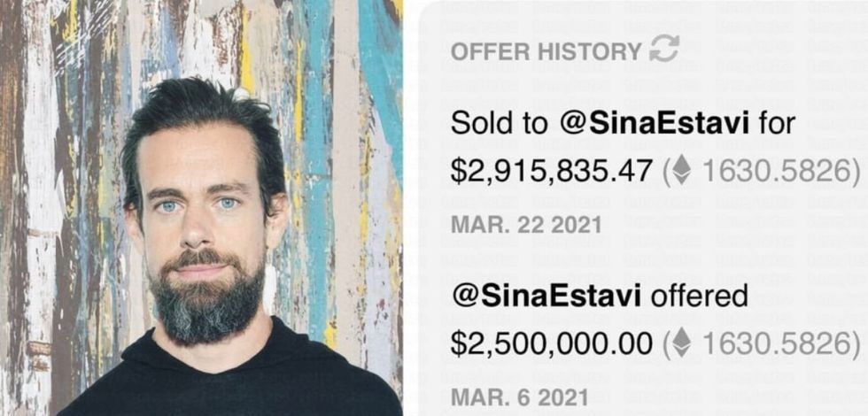Click the man's beard in the photo
Screen dimensions: 868x416
click(x=206, y=301)
